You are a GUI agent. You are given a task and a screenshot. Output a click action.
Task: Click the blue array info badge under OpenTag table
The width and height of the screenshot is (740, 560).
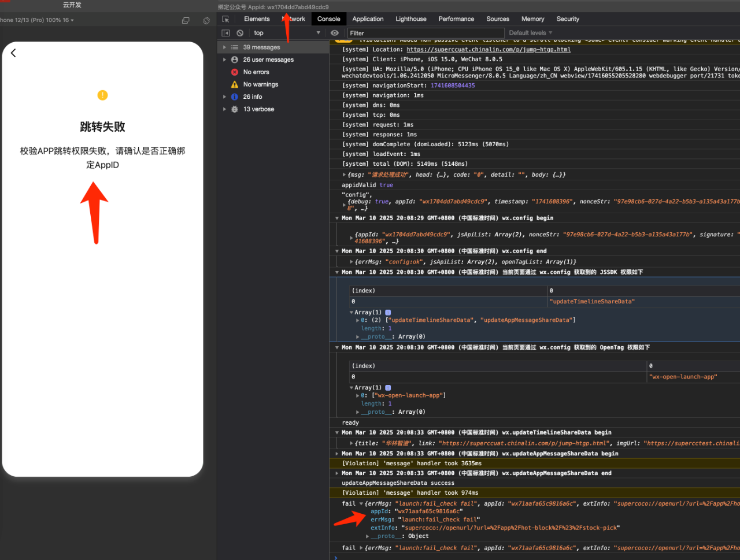coord(388,388)
